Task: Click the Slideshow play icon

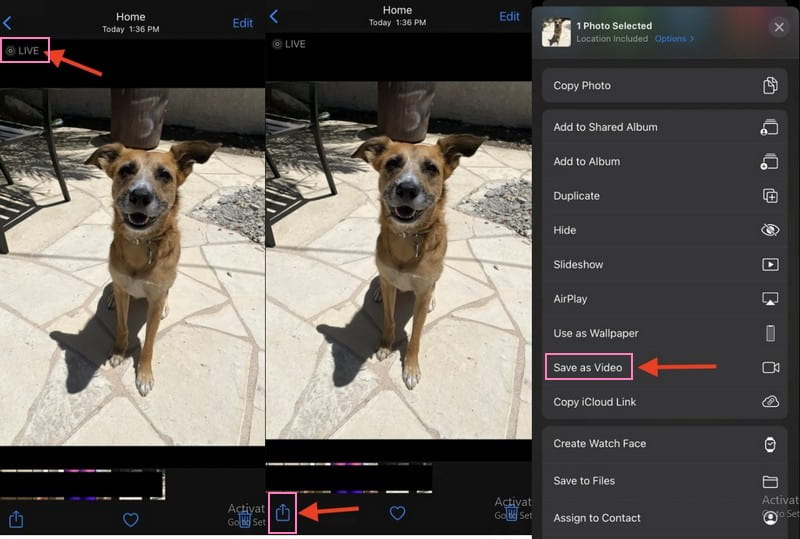Action: click(769, 265)
